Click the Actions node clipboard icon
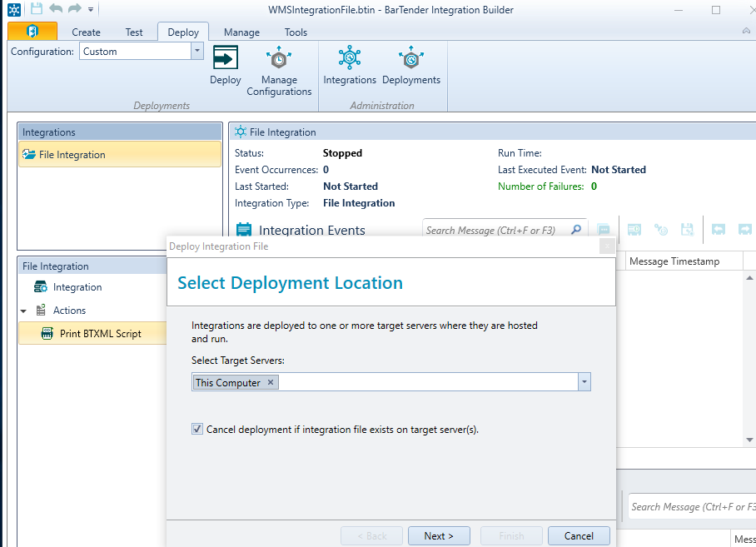756x547 pixels. (41, 310)
